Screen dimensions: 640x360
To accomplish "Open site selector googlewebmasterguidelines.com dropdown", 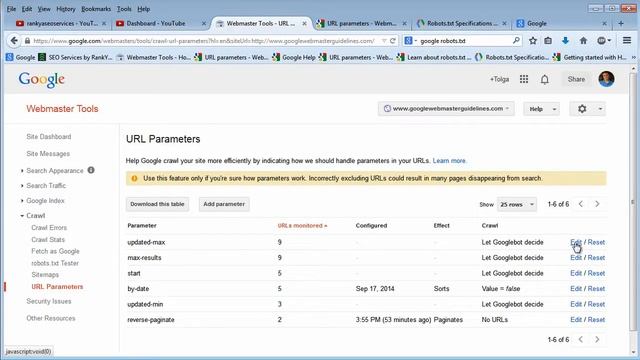I will (x=446, y=109).
